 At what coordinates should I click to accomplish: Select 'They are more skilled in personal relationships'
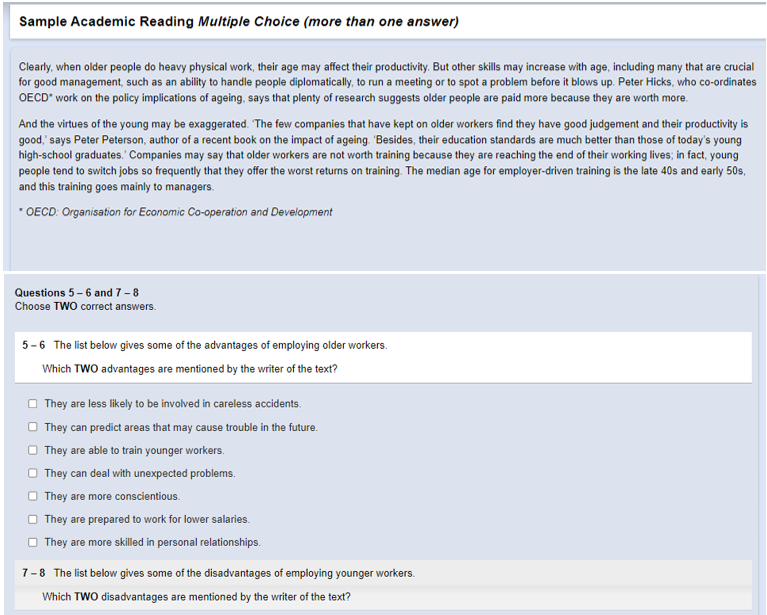click(32, 542)
